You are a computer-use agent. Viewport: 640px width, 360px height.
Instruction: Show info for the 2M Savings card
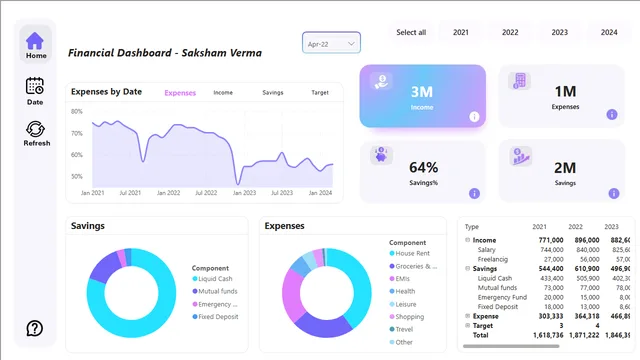(x=613, y=193)
